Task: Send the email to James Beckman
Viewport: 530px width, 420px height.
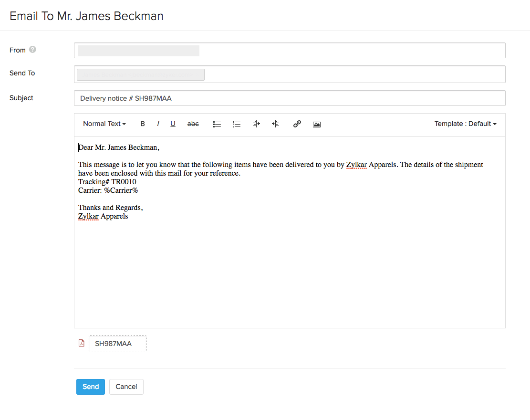Action: pyautogui.click(x=90, y=387)
